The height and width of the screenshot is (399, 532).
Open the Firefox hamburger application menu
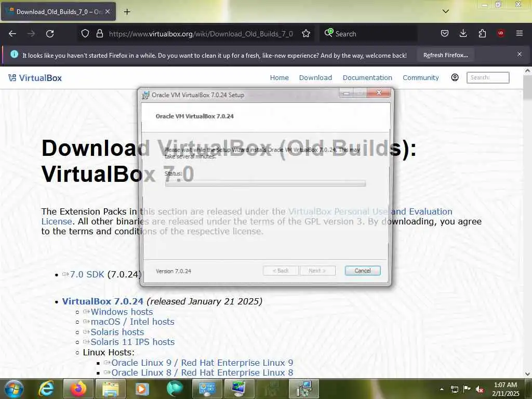point(520,33)
